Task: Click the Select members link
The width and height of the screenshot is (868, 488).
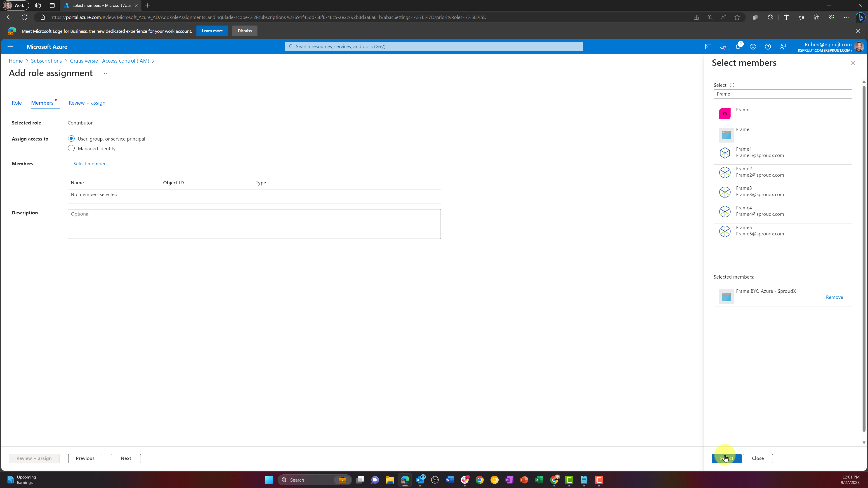Action: click(x=88, y=164)
